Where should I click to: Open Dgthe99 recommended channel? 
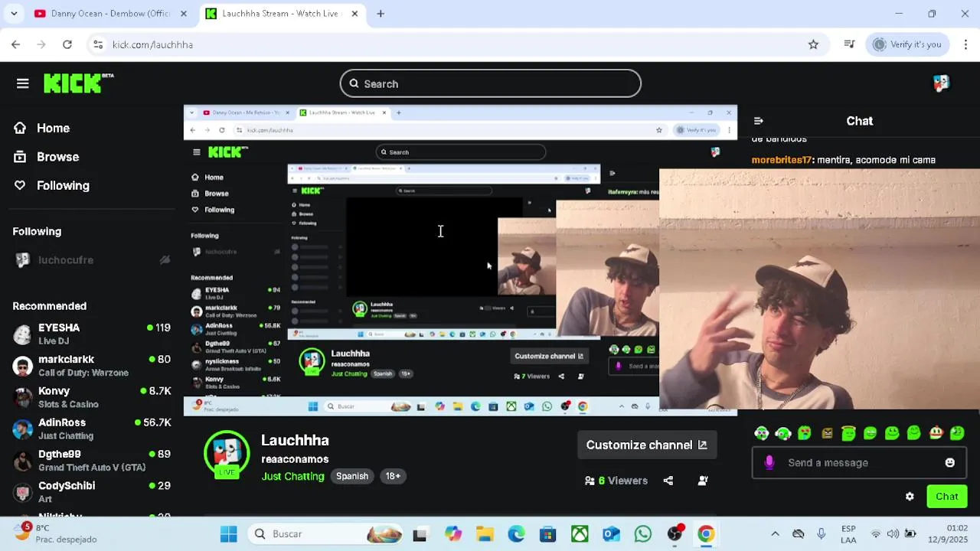point(91,460)
